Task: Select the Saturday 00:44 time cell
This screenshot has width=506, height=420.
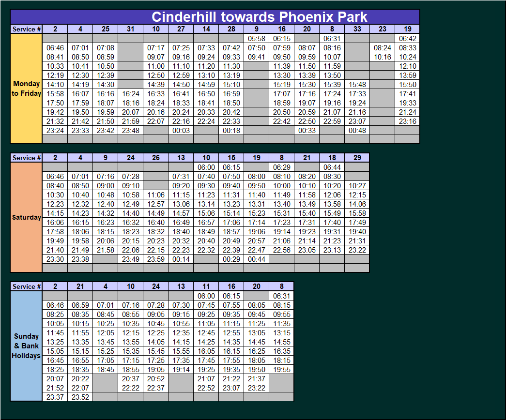Action: (257, 259)
